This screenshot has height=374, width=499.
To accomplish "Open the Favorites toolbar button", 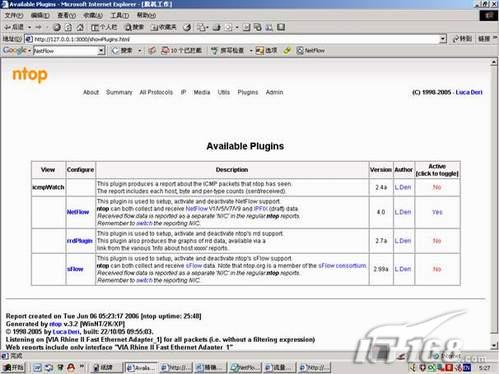I will click(163, 27).
